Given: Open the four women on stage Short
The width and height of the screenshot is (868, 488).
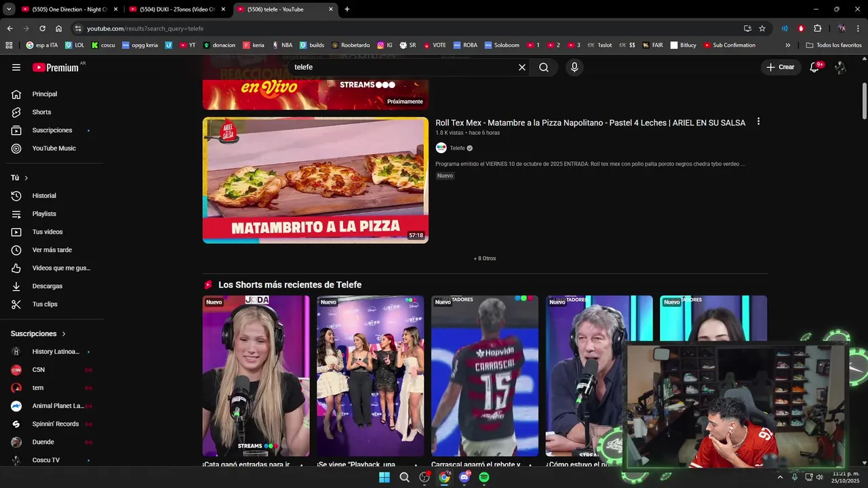Looking at the screenshot, I should click(x=370, y=376).
